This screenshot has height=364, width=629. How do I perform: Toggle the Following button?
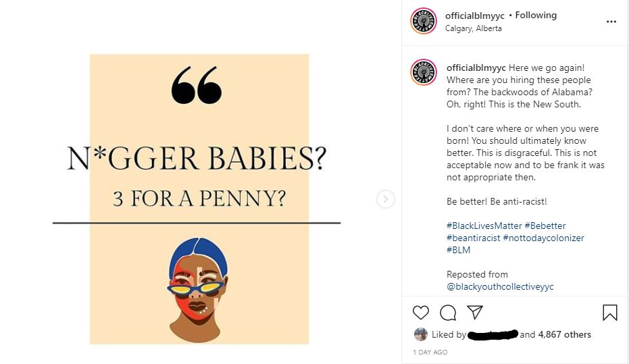point(536,16)
